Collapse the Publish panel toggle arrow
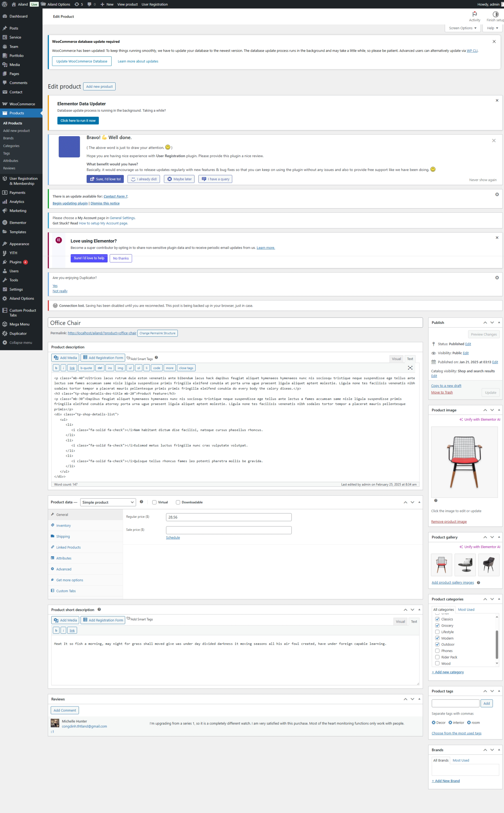The height and width of the screenshot is (813, 504). pos(499,323)
